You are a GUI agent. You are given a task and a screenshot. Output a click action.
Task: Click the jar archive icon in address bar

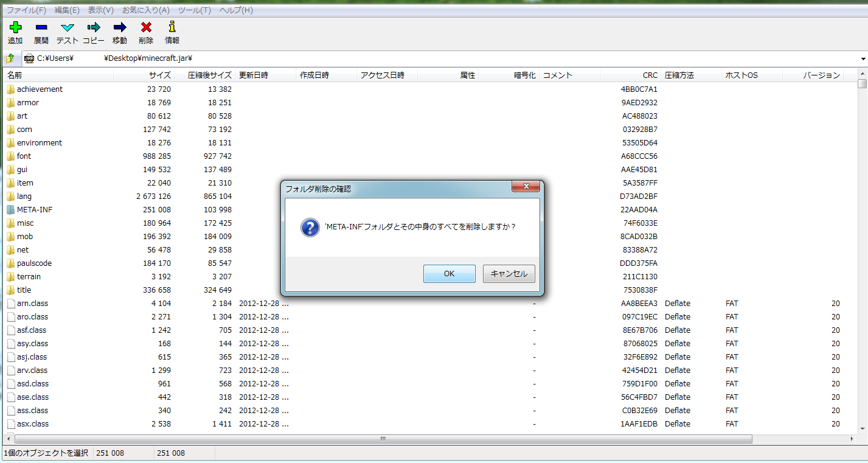pyautogui.click(x=29, y=58)
